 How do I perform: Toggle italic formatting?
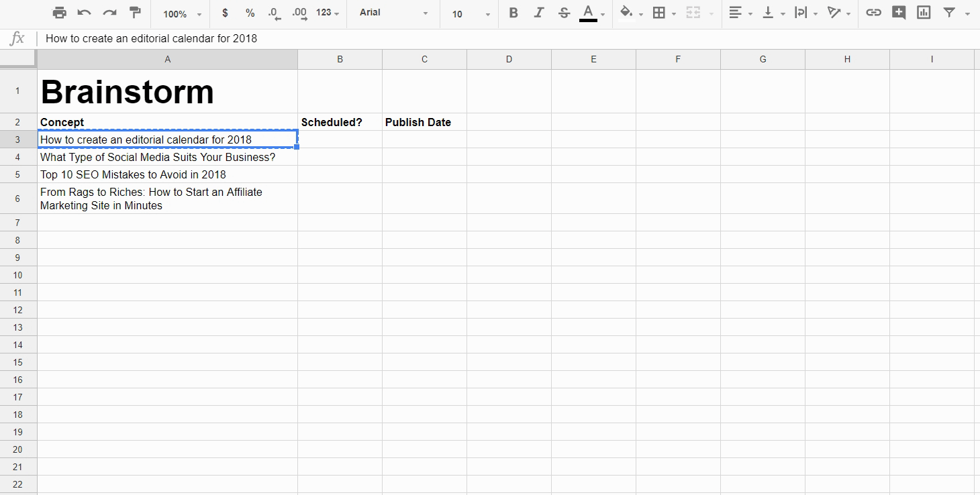(539, 13)
